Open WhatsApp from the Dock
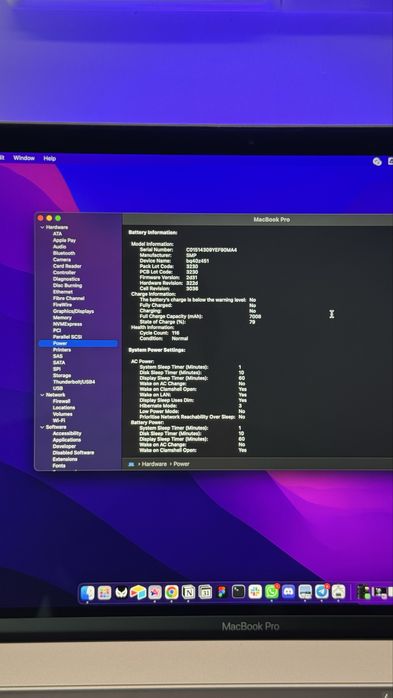Image resolution: width=393 pixels, height=698 pixels. [271, 592]
